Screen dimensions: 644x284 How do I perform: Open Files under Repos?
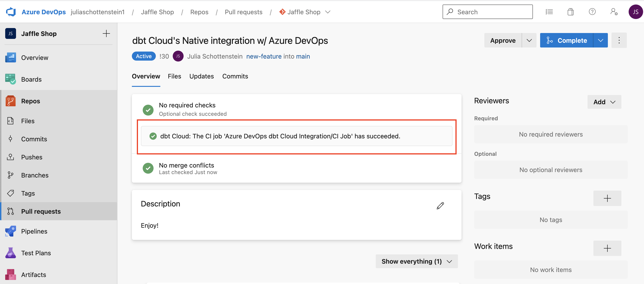point(58,121)
